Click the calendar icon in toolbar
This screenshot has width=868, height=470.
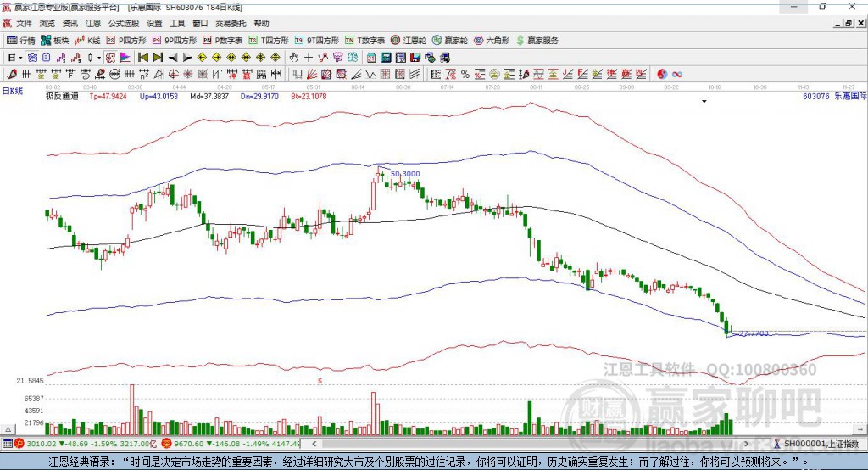pos(371,58)
